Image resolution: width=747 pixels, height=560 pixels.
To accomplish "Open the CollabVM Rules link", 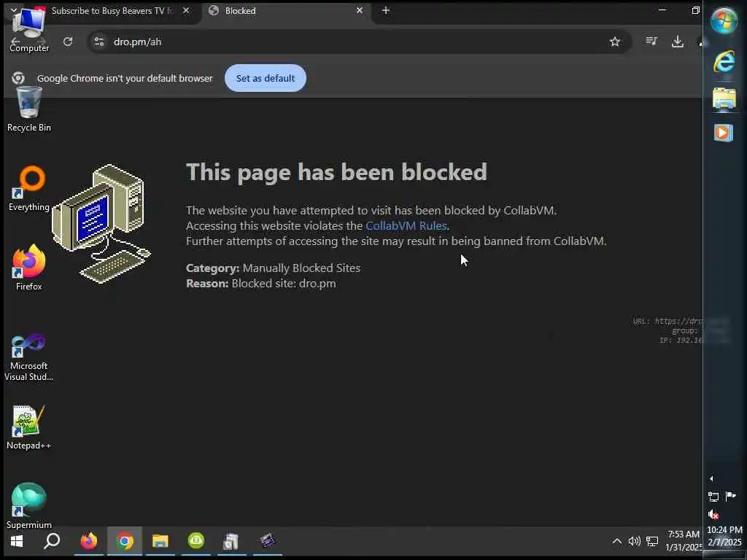I will 406,225.
